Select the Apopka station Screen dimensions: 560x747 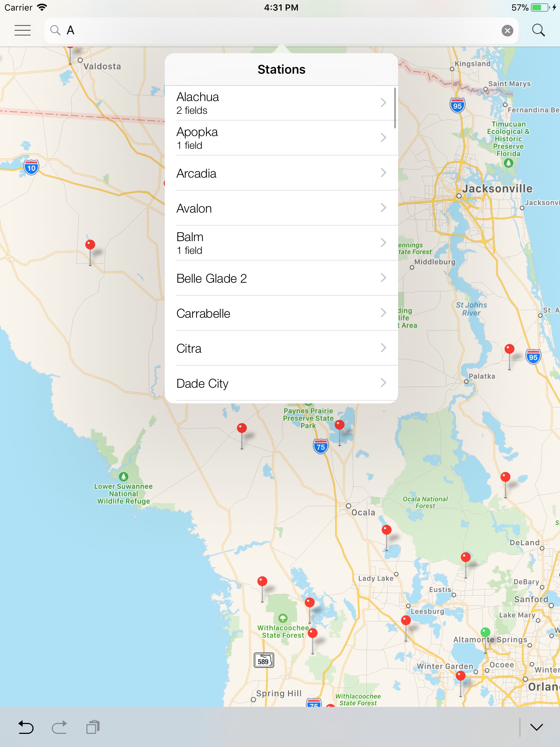click(281, 138)
